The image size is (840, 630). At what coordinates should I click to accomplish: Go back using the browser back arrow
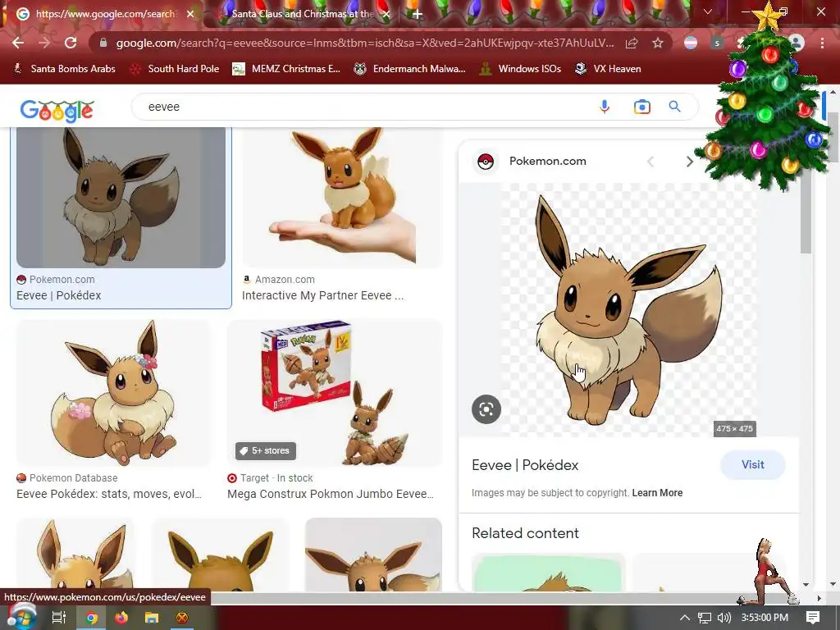pyautogui.click(x=18, y=43)
